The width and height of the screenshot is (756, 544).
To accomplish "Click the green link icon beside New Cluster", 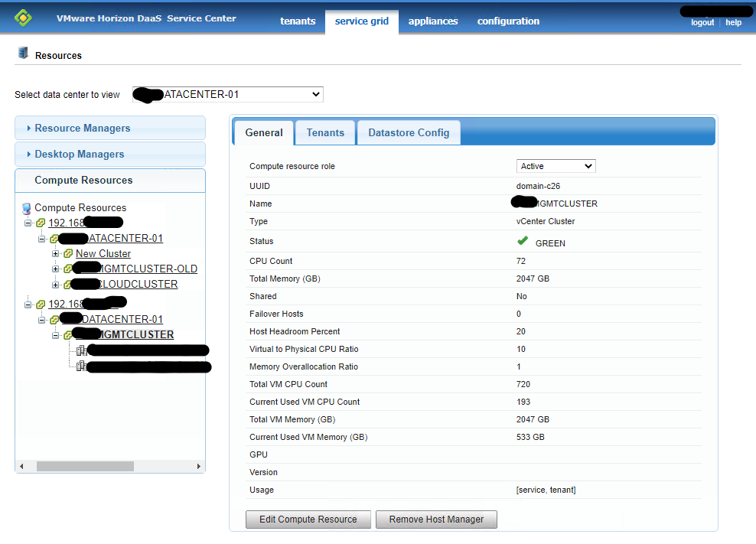I will coord(68,253).
